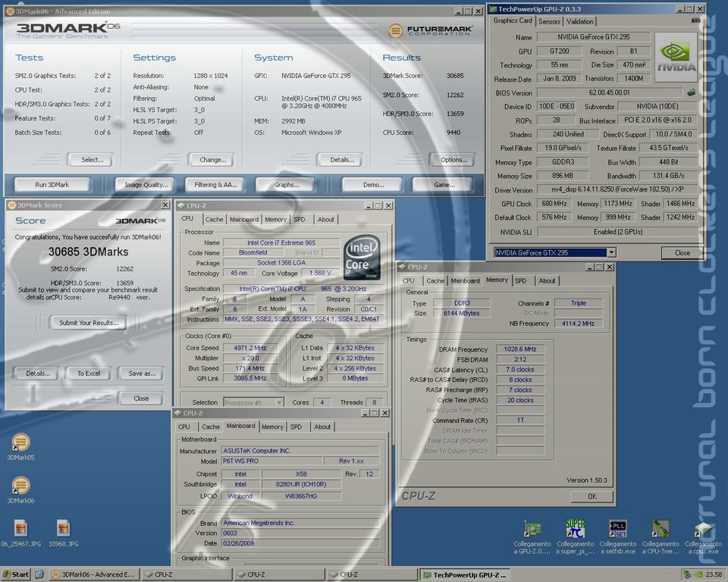The height and width of the screenshot is (582, 728).
Task: Launch the super_pi desktop shortcut
Action: 576,529
